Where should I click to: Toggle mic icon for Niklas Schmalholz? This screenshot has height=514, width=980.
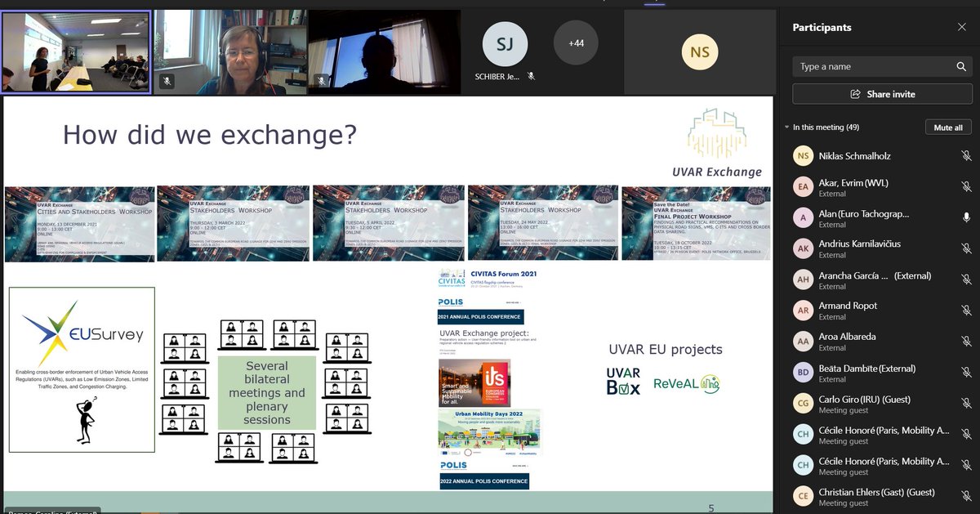coord(966,156)
